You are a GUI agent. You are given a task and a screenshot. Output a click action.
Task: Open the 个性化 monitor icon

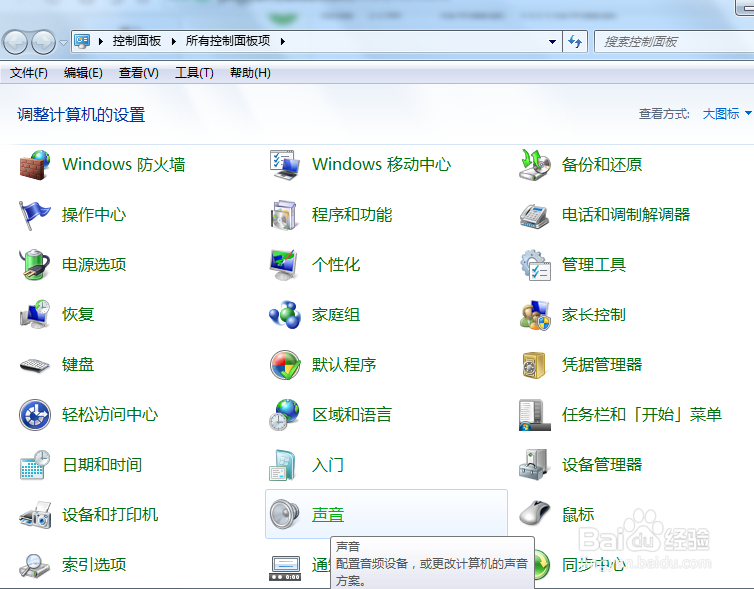(285, 264)
